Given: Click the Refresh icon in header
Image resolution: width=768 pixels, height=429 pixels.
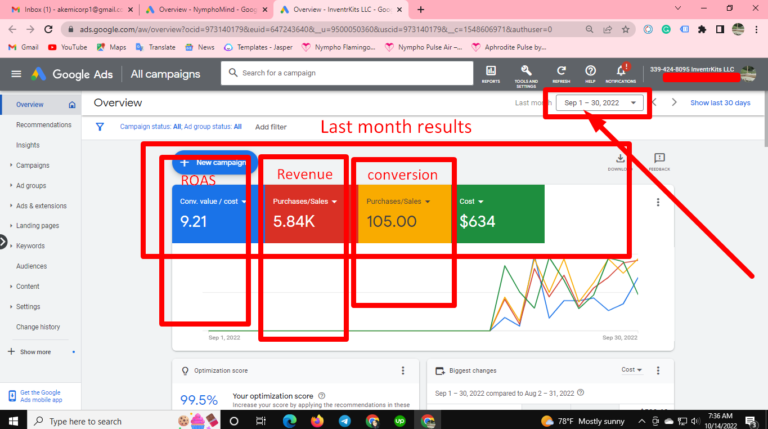Looking at the screenshot, I should 560,70.
